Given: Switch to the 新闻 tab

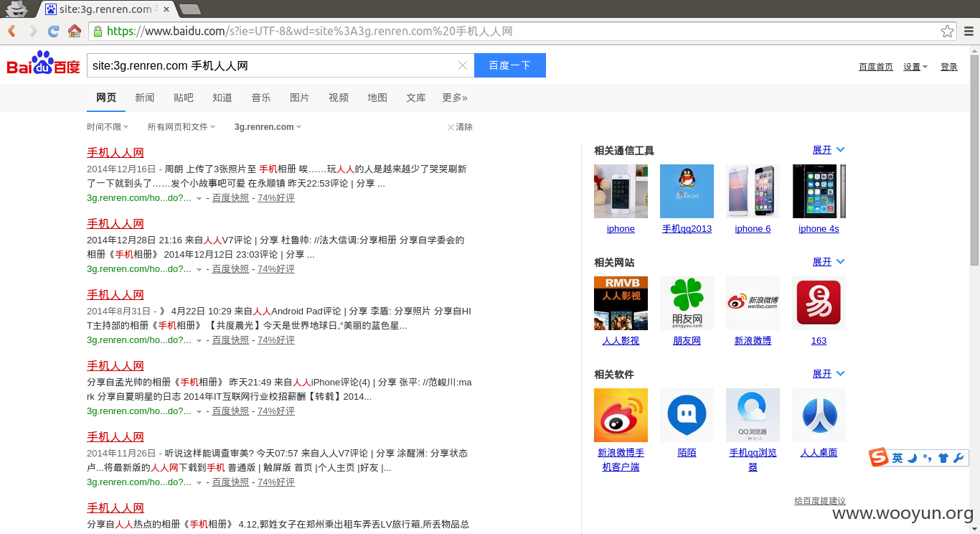Looking at the screenshot, I should pos(145,98).
